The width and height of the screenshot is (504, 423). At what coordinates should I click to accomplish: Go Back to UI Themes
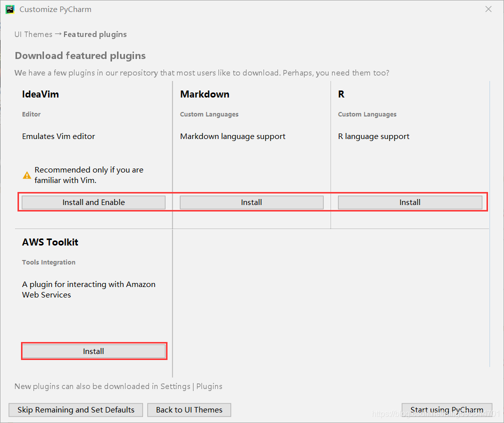pyautogui.click(x=189, y=410)
